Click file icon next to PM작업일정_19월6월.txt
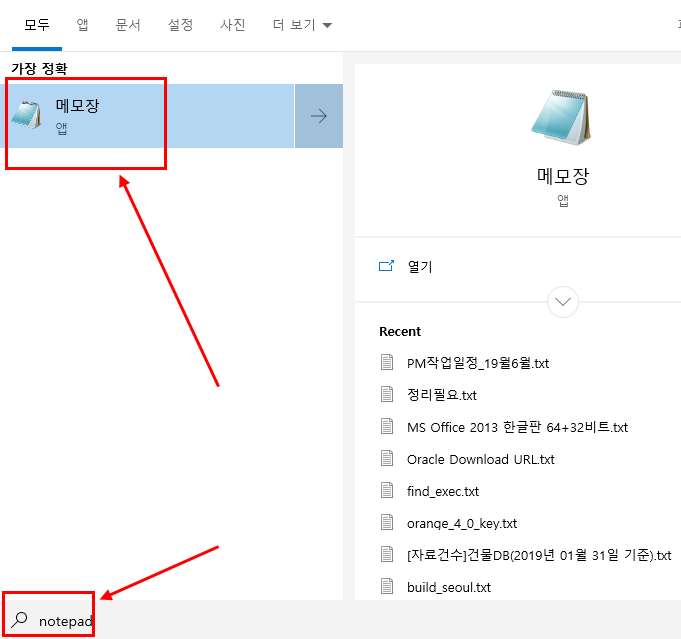This screenshot has width=681, height=639. point(387,362)
